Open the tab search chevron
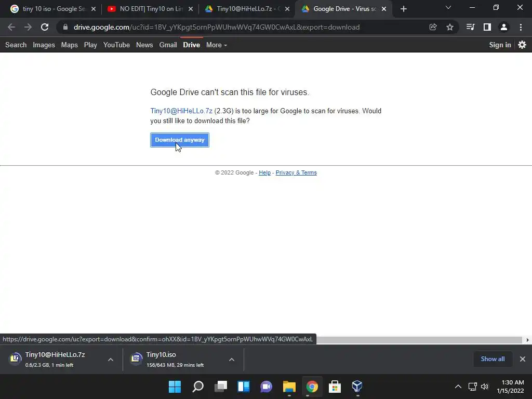The image size is (532, 399). [x=448, y=7]
